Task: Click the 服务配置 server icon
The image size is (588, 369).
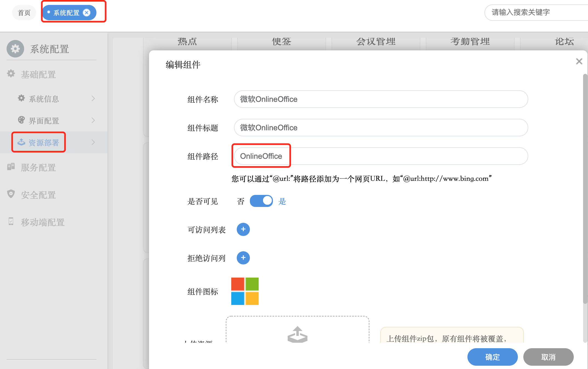Action: pos(11,167)
